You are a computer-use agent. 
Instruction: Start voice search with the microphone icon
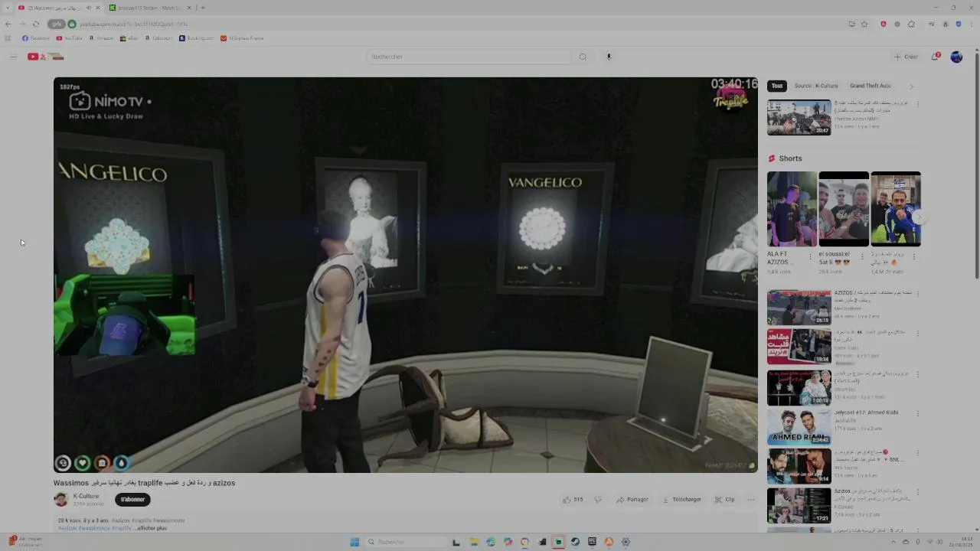coord(609,57)
